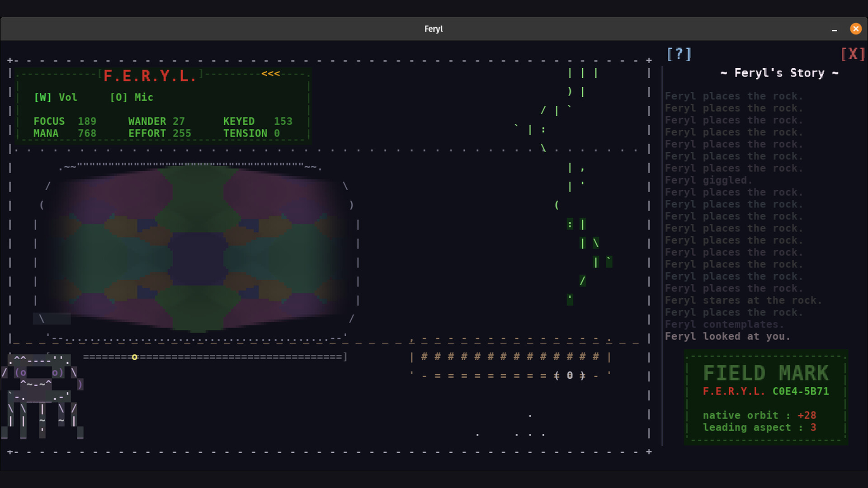
Task: Click the KEYED 153 stat
Action: pos(257,122)
